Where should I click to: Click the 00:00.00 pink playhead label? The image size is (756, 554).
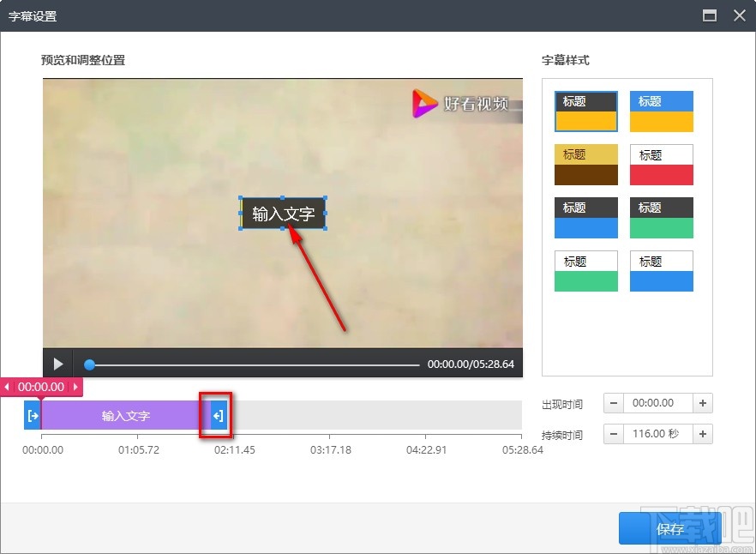41,387
